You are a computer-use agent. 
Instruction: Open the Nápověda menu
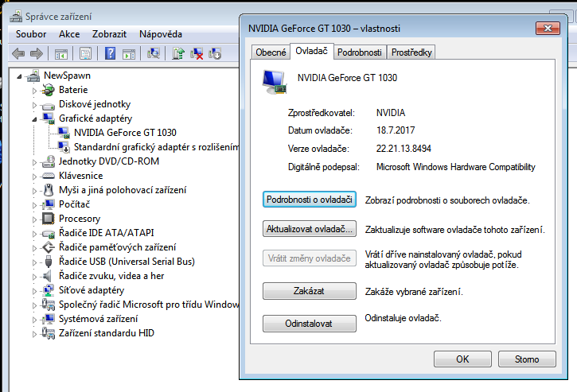point(161,34)
